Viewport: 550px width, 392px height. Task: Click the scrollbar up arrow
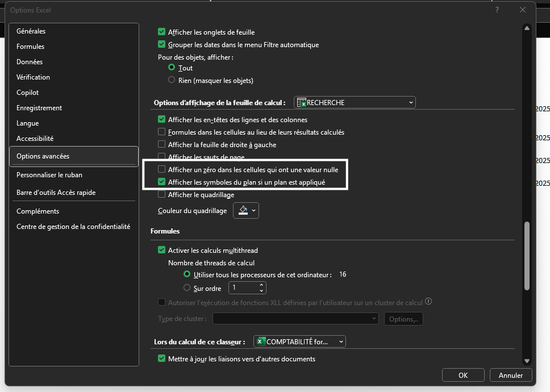[x=527, y=28]
